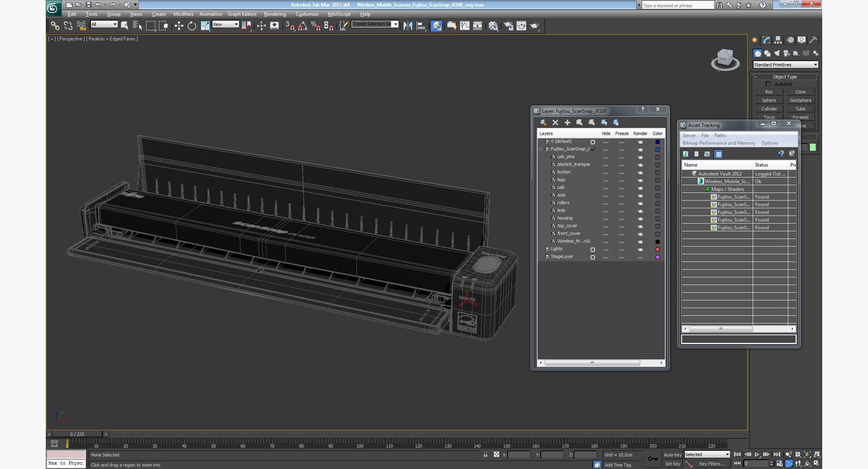Open the Curve Editor

pos(465,26)
